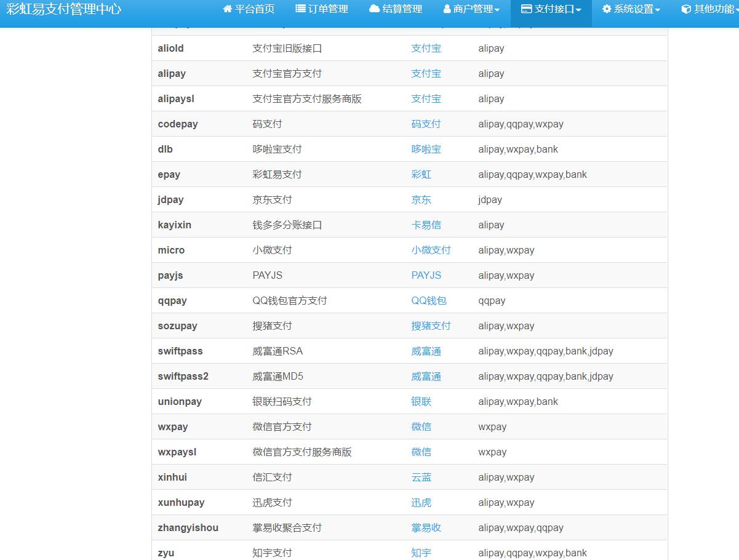The width and height of the screenshot is (739, 560).
Task: Select the epay plugin name cell
Action: (x=169, y=175)
